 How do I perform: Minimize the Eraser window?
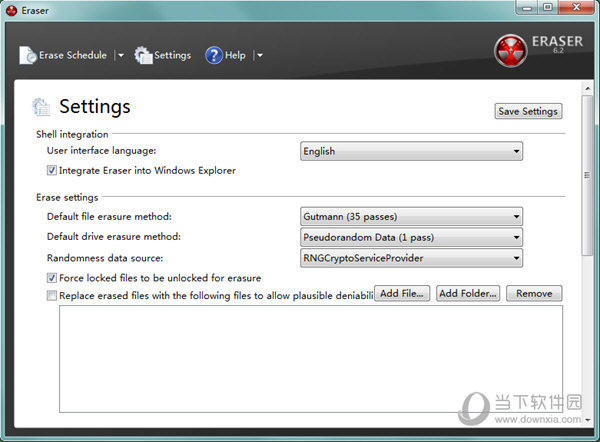coord(527,7)
